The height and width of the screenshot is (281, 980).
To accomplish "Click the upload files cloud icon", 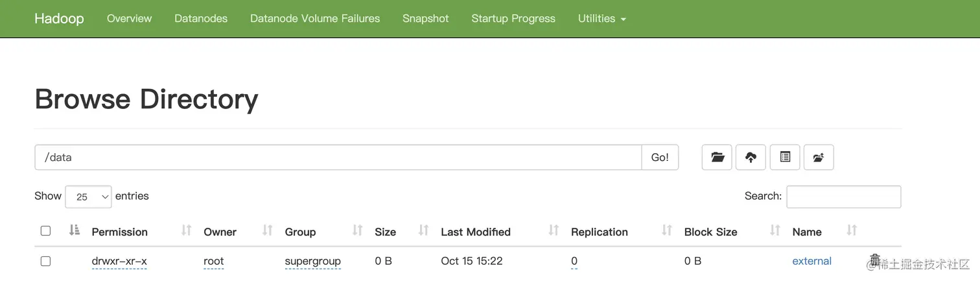I will coord(751,157).
